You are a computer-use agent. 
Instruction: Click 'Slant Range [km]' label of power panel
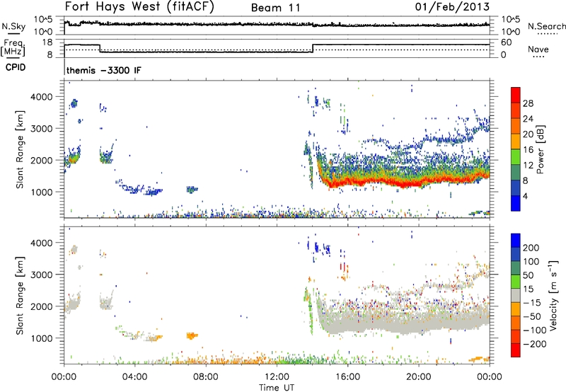tap(20, 149)
